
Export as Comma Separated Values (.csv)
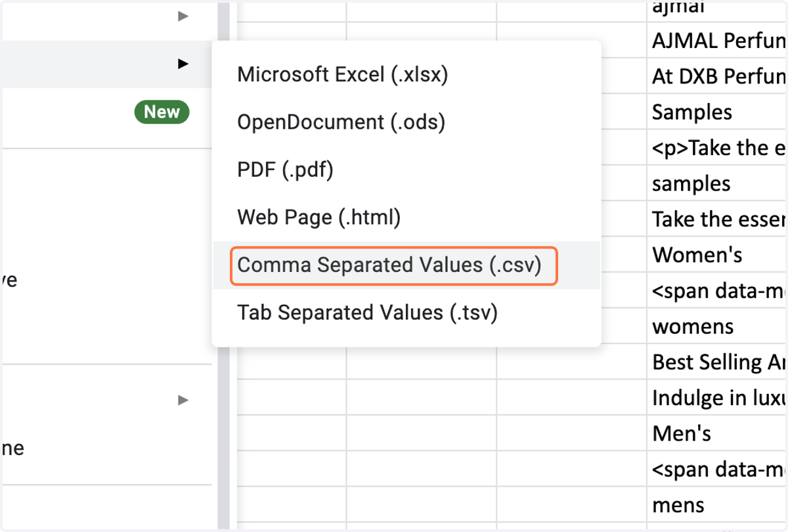coord(406,265)
